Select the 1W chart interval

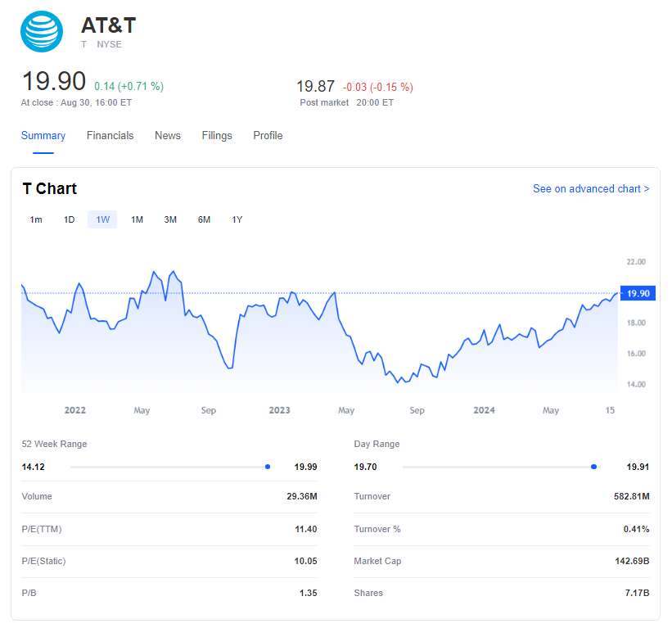pyautogui.click(x=102, y=219)
